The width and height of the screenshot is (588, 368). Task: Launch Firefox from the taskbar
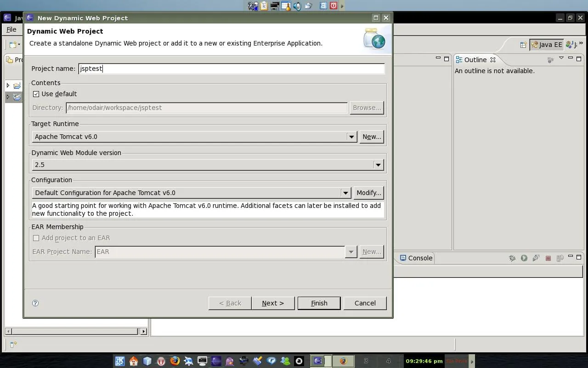pos(175,361)
